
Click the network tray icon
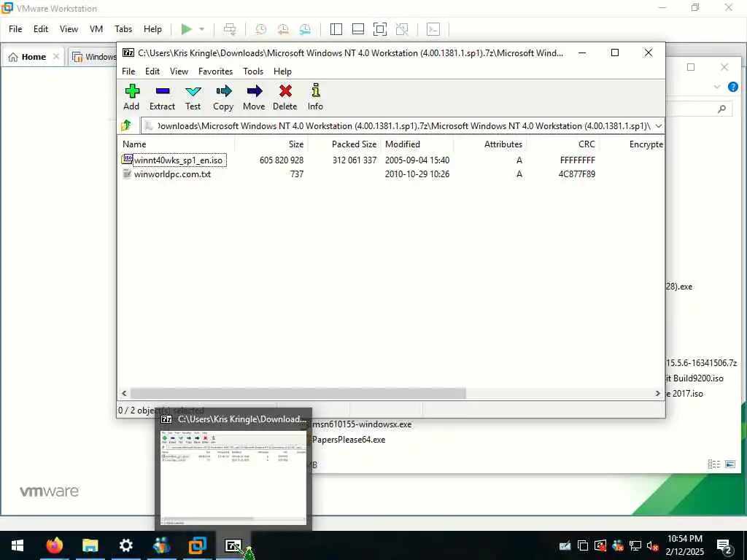(635, 545)
